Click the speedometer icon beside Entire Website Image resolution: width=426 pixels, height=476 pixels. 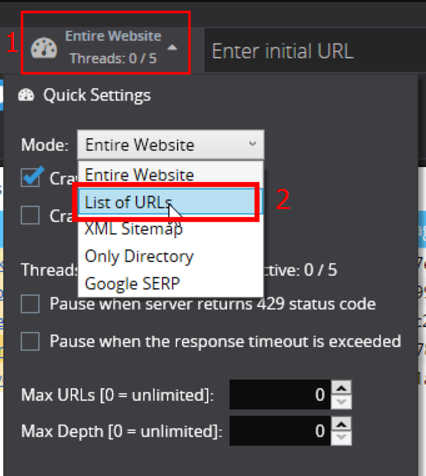click(44, 49)
